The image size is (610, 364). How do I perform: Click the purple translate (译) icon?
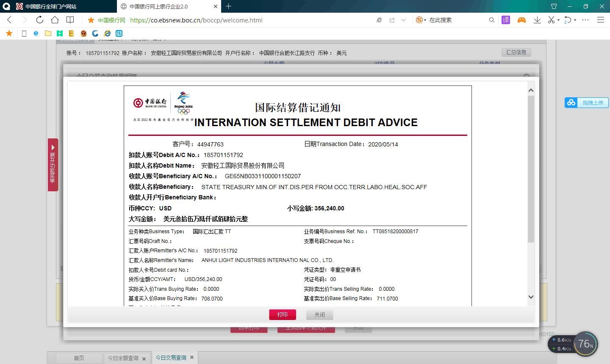[x=506, y=20]
